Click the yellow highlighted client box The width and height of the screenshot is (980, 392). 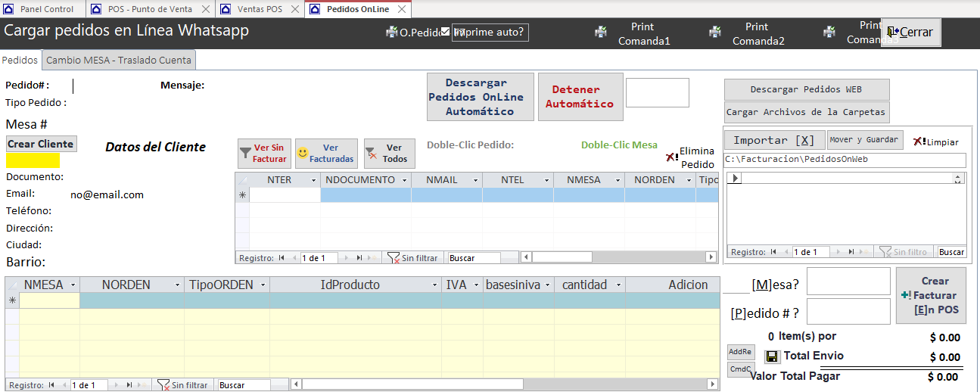(x=33, y=160)
